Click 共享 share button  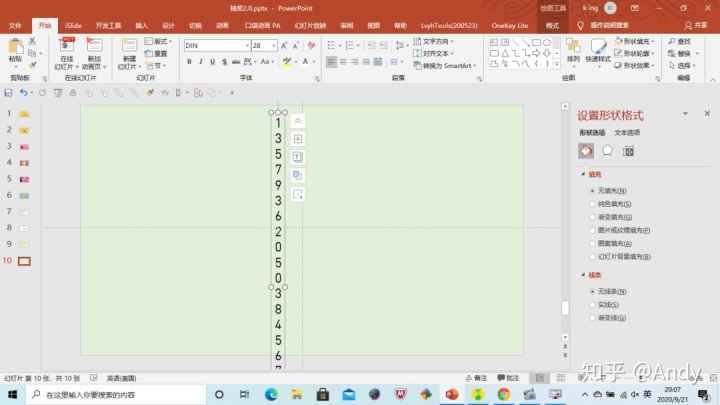(696, 26)
